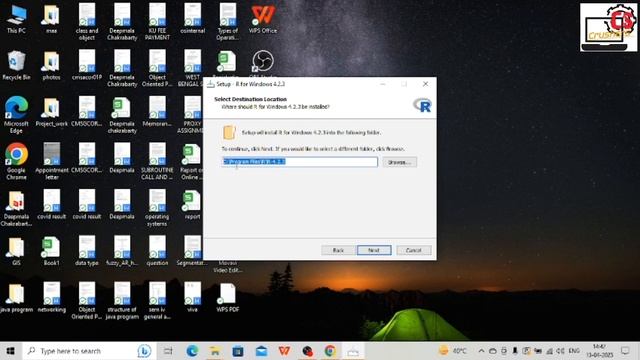Select the viva document on desktop
This screenshot has height=360, width=640.
[x=192, y=298]
